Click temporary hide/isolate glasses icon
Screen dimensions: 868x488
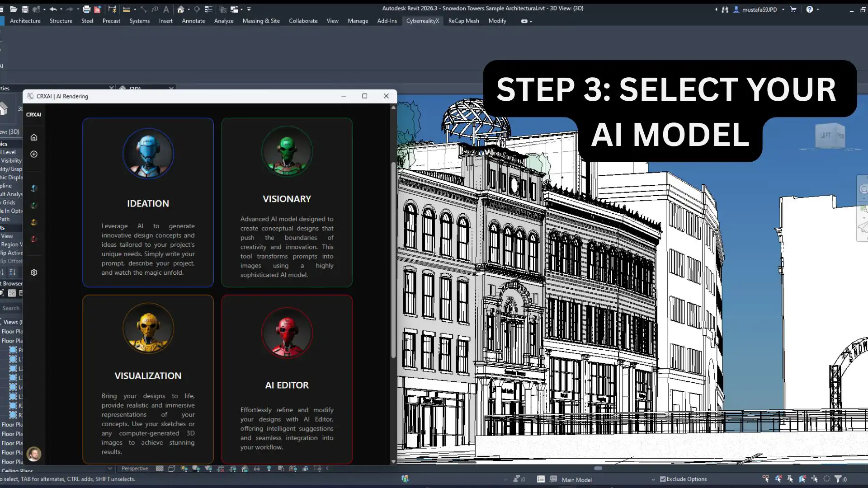pyautogui.click(x=257, y=469)
